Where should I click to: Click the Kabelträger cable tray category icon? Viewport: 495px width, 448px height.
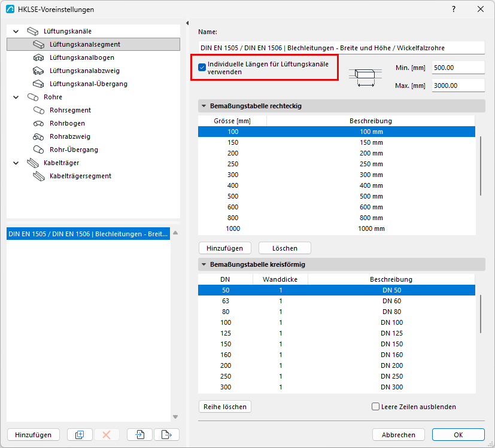[x=32, y=163]
